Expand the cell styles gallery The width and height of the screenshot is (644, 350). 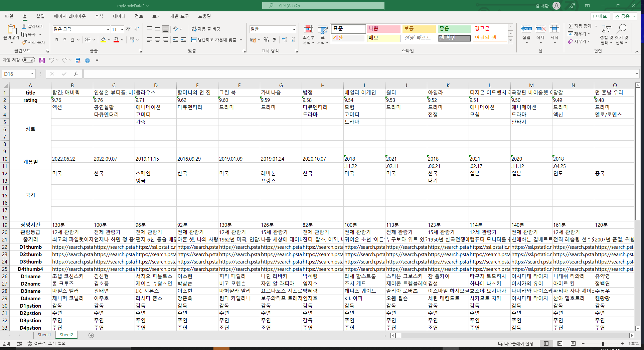(510, 40)
